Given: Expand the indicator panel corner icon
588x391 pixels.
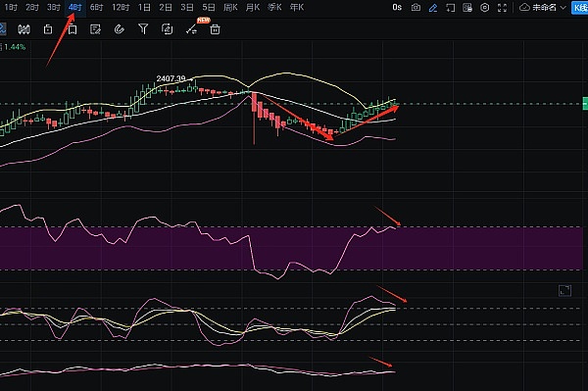Looking at the screenshot, I should pos(564,290).
